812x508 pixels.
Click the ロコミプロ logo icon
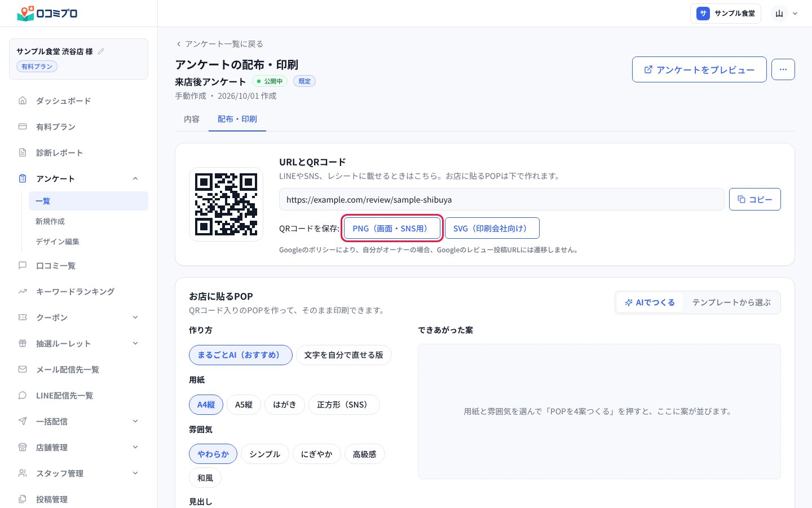pyautogui.click(x=25, y=14)
